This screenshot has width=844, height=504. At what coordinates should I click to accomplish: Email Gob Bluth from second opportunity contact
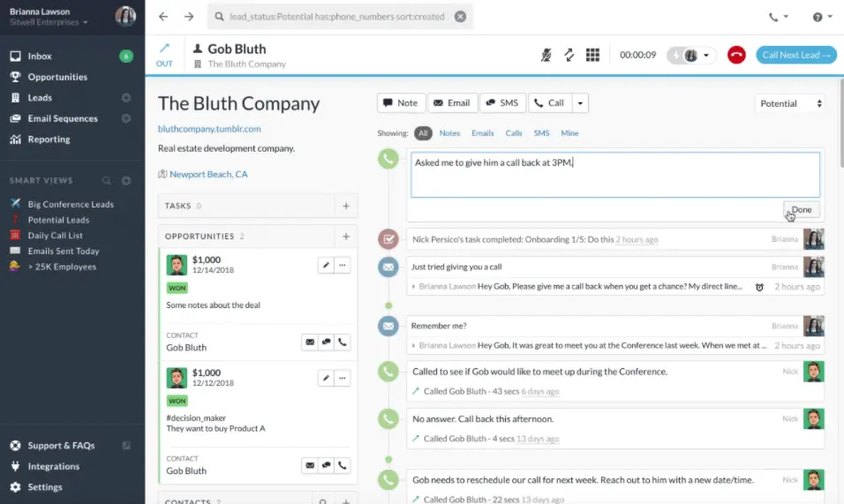tap(310, 465)
